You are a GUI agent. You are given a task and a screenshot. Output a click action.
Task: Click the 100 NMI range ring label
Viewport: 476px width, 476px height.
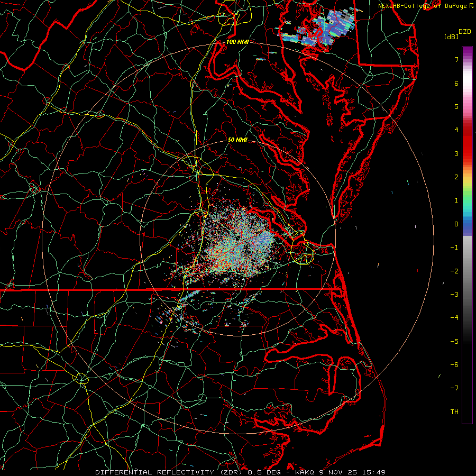237,42
